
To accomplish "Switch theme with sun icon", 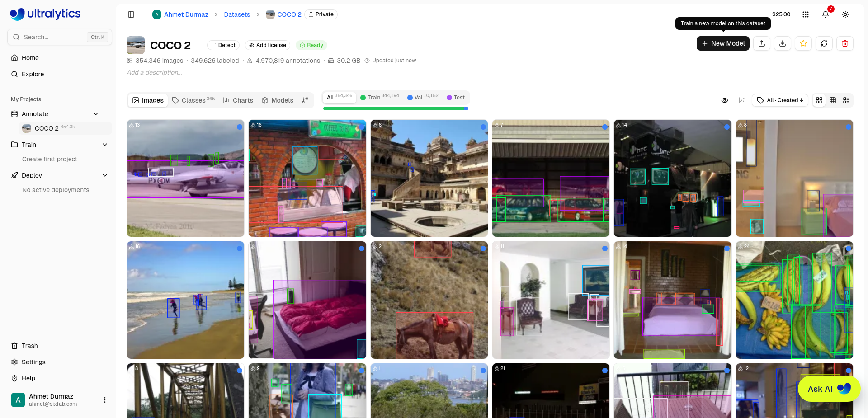I will 845,14.
